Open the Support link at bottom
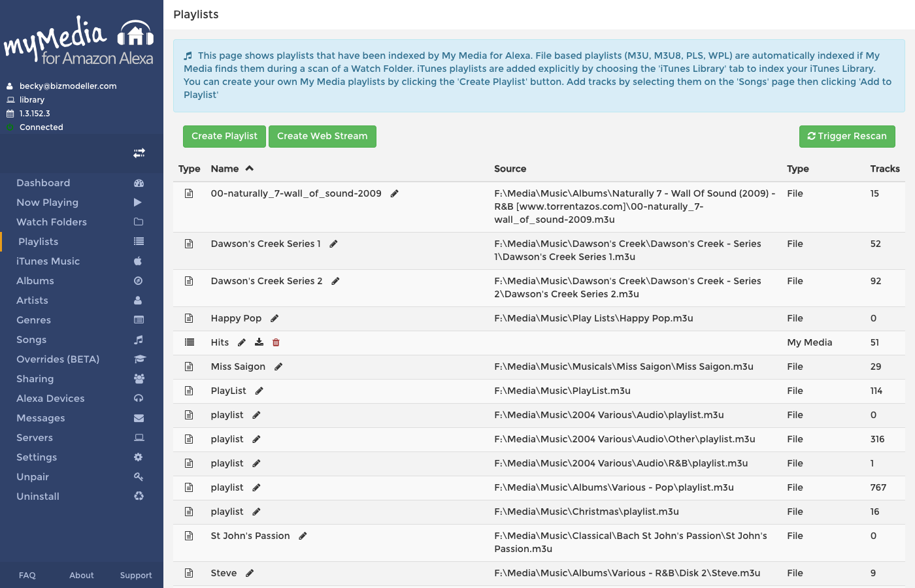 [136, 576]
